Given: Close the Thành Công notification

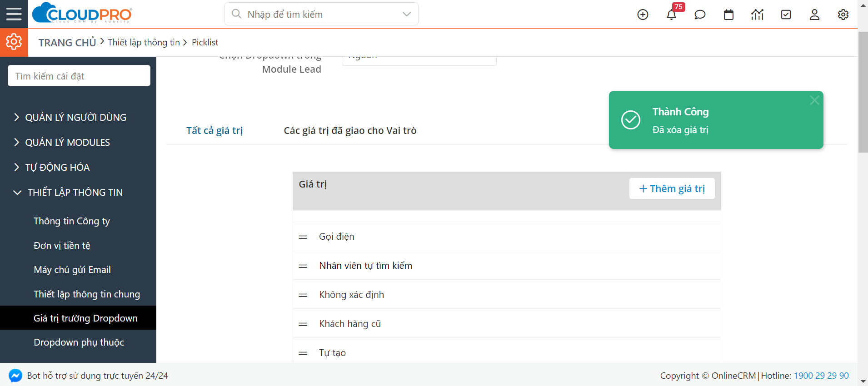Looking at the screenshot, I should 814,100.
